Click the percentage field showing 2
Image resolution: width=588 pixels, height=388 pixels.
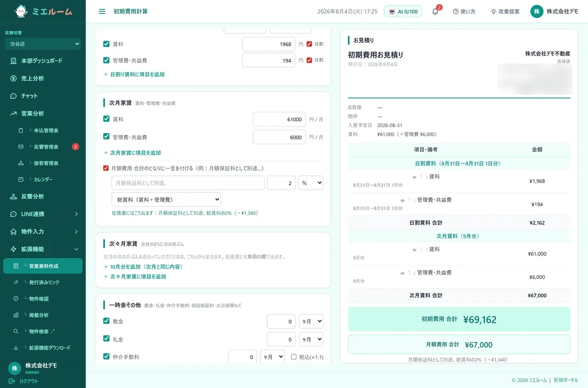tap(281, 183)
